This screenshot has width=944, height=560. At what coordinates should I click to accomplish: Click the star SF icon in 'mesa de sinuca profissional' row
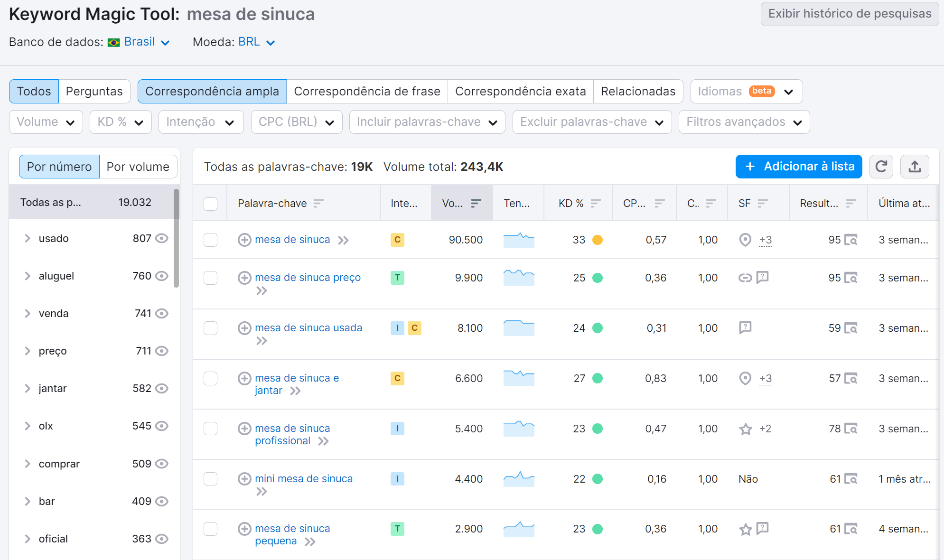pos(746,429)
